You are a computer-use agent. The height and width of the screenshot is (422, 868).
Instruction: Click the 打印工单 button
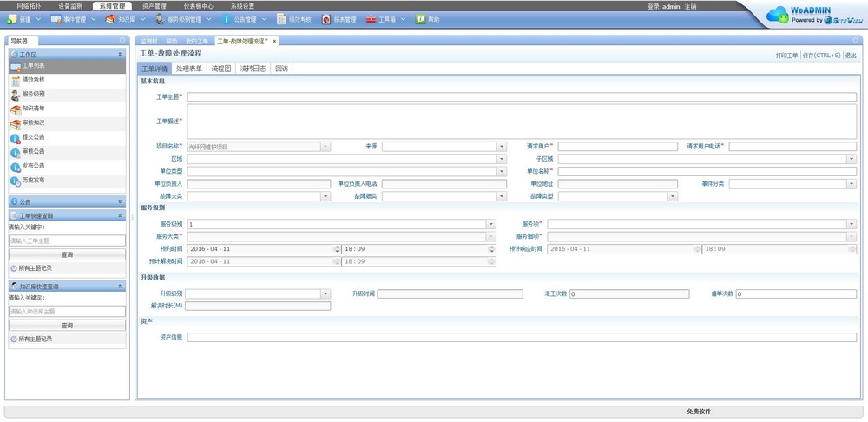pos(786,55)
